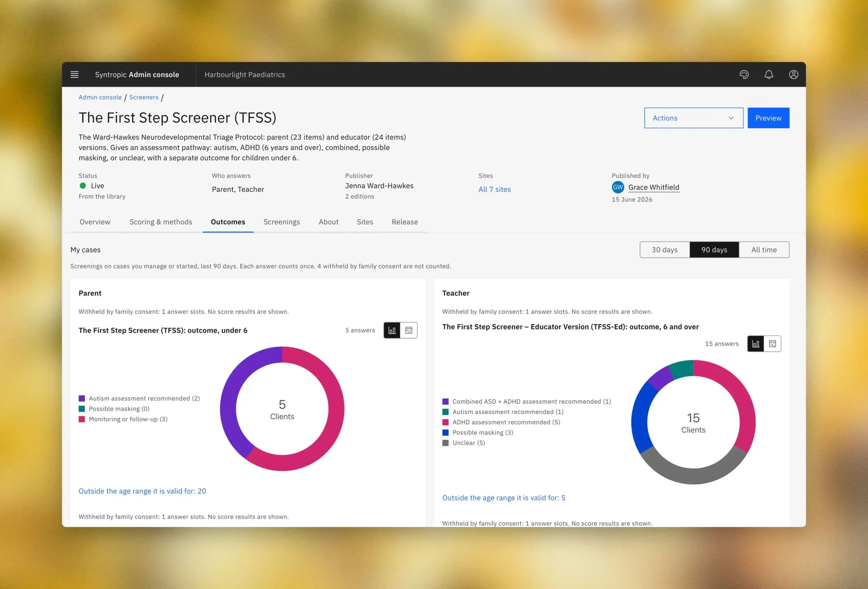Follow the Screeners breadcrumb link

(x=144, y=97)
